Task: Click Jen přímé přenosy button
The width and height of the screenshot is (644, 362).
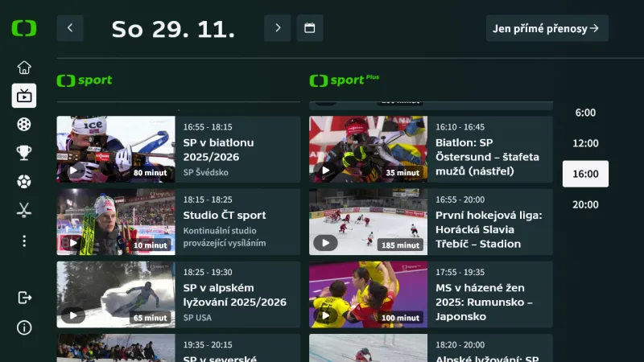Action: coord(547,28)
